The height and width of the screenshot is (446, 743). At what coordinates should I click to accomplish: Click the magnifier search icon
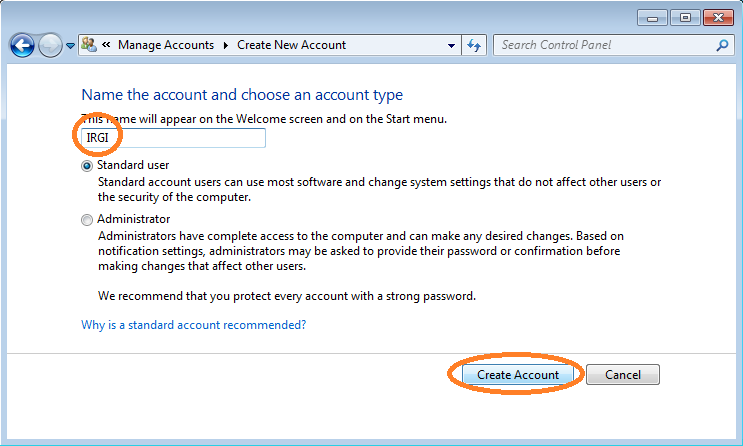722,45
